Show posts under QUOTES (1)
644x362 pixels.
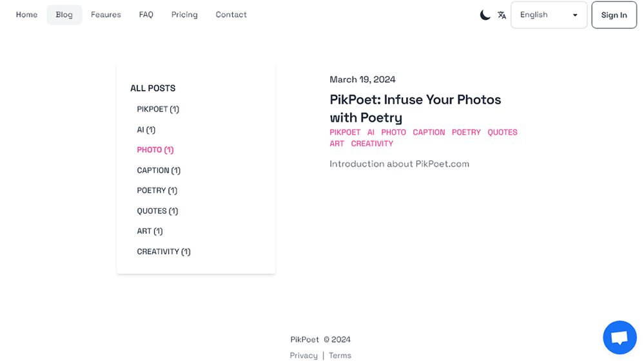point(157,211)
